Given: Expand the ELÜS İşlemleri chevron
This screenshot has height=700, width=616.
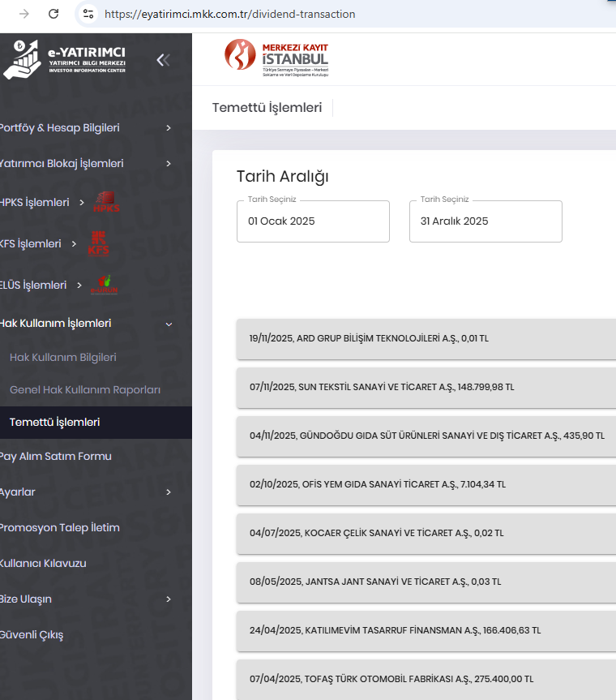Looking at the screenshot, I should click(x=79, y=285).
